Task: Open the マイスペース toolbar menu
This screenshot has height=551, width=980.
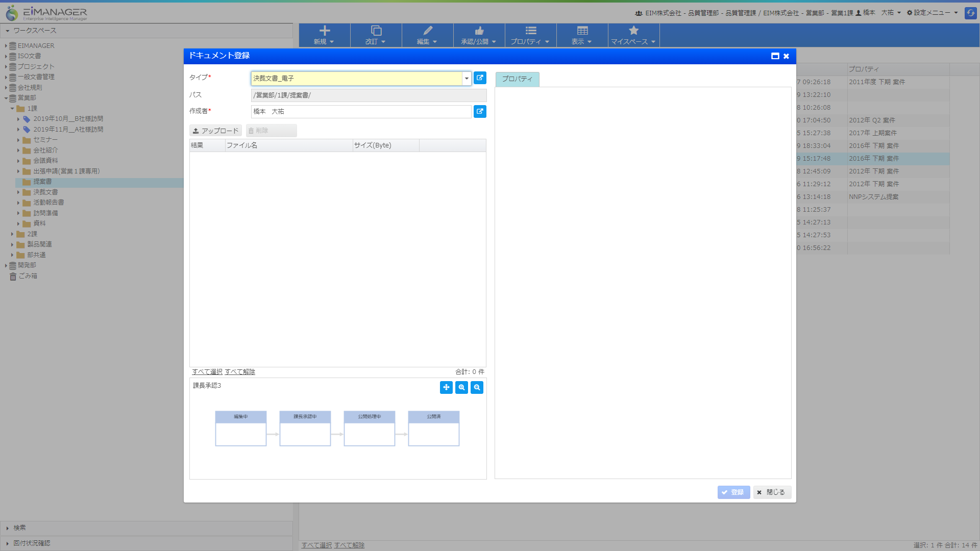Action: pyautogui.click(x=634, y=35)
